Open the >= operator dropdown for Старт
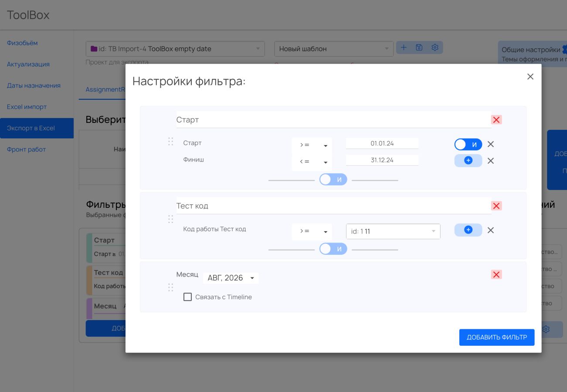This screenshot has width=567, height=392. (x=312, y=145)
